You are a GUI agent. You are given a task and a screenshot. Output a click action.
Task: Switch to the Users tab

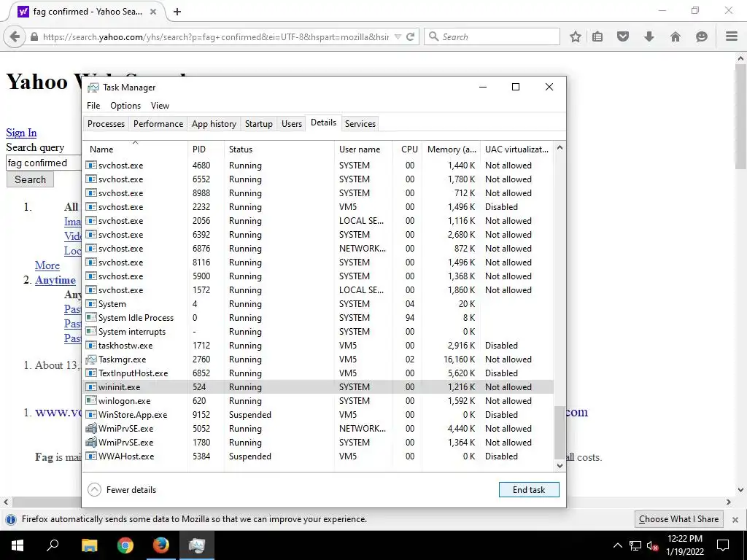[292, 123]
